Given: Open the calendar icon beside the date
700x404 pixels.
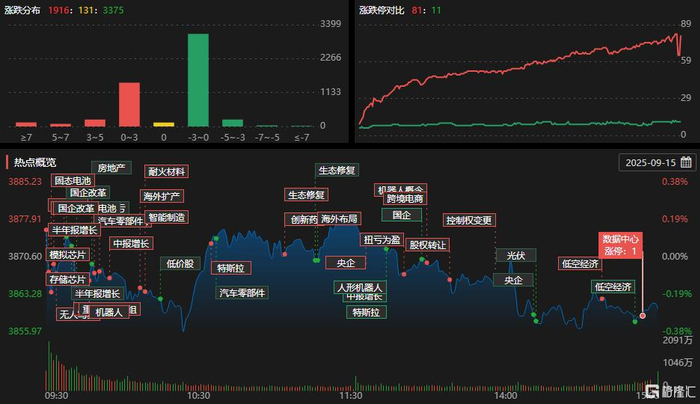Looking at the screenshot, I should pyautogui.click(x=686, y=162).
